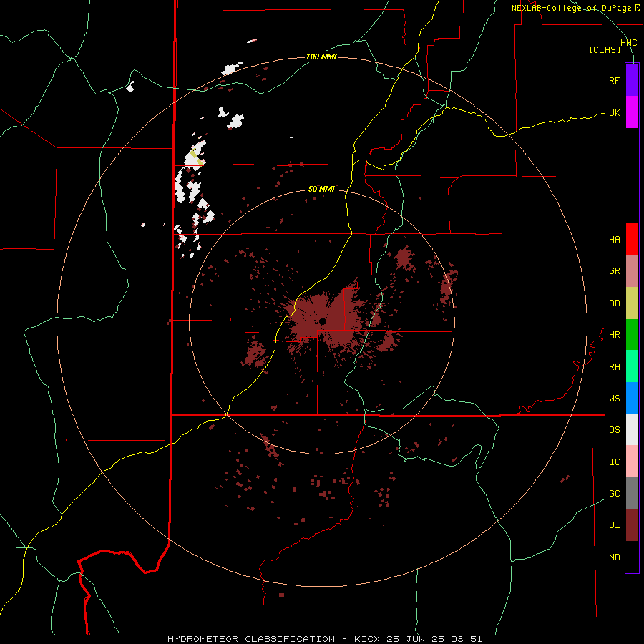The width and height of the screenshot is (644, 644).
Task: Click the BD legend label
Action: coord(614,303)
